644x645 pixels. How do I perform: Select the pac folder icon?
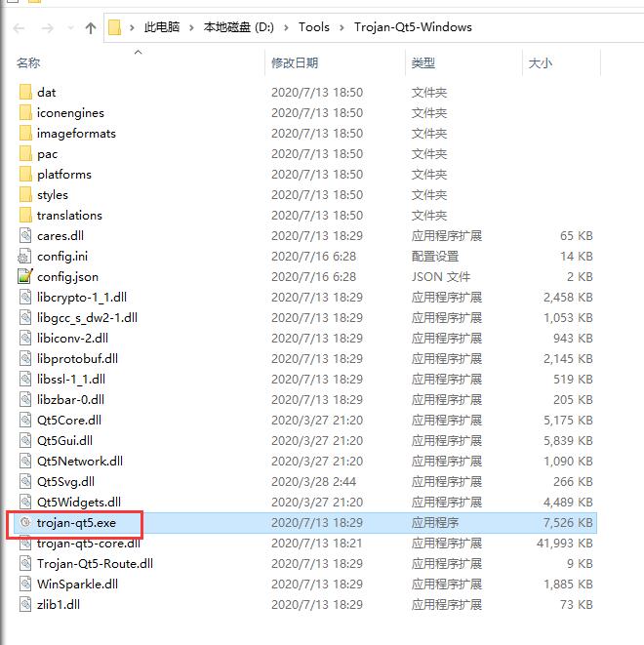tap(25, 154)
